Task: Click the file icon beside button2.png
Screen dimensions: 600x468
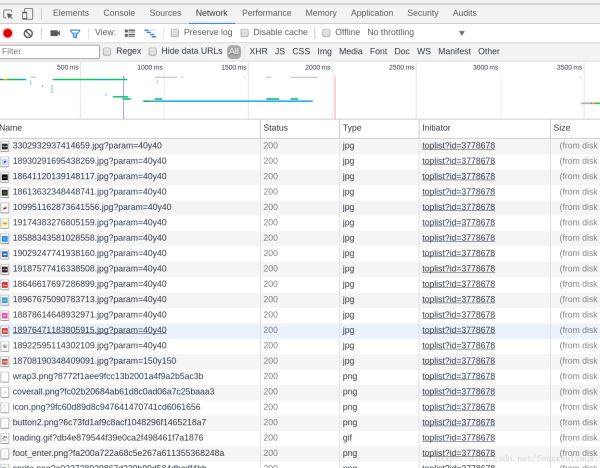Action: click(5, 423)
